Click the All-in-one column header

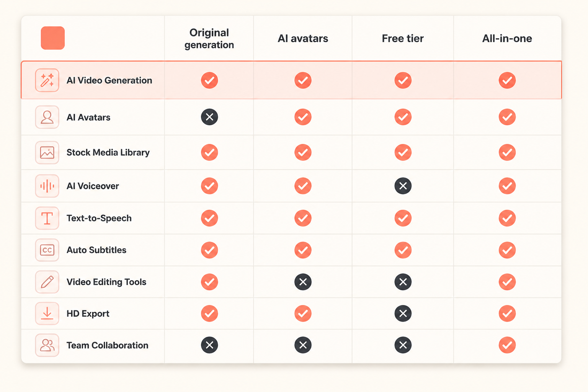[507, 39]
